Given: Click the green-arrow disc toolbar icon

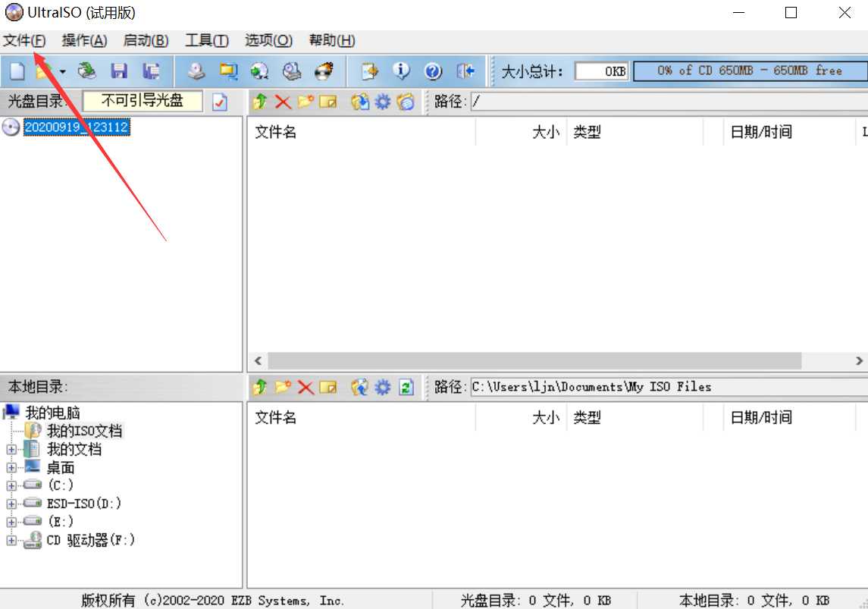Looking at the screenshot, I should tap(259, 71).
